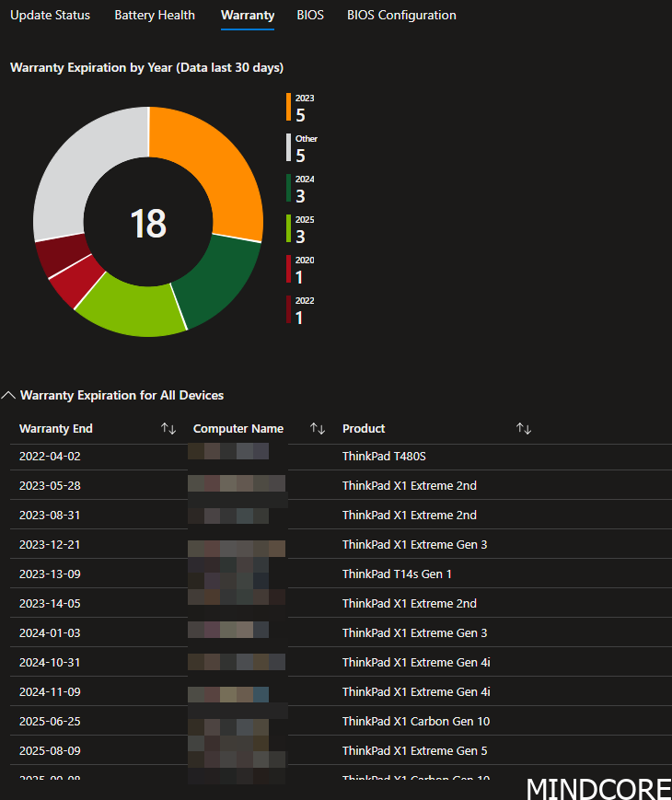Sort by Product column arrows

pyautogui.click(x=524, y=429)
